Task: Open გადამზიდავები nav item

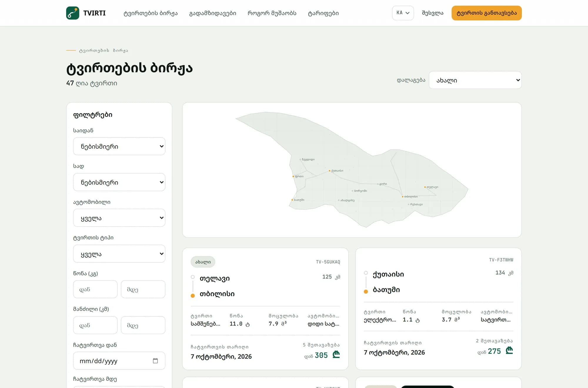Action: pyautogui.click(x=213, y=13)
